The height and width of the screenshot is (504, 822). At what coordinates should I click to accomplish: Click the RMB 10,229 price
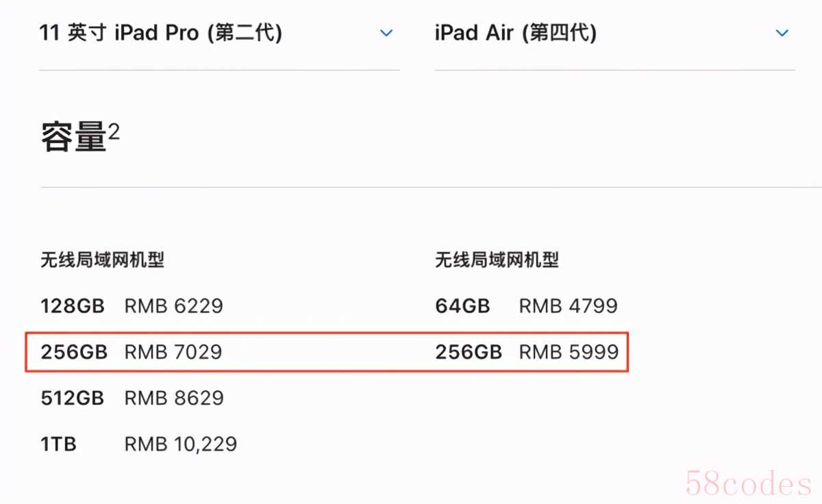[180, 444]
